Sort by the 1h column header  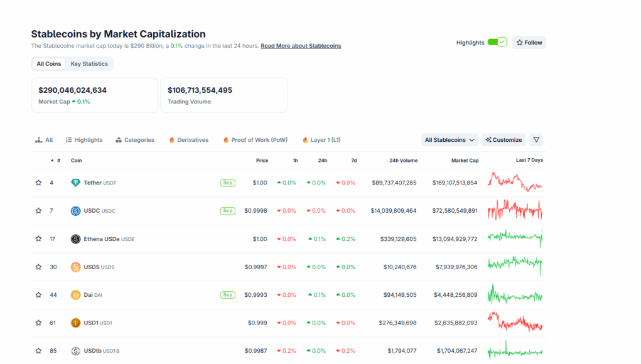pos(295,161)
